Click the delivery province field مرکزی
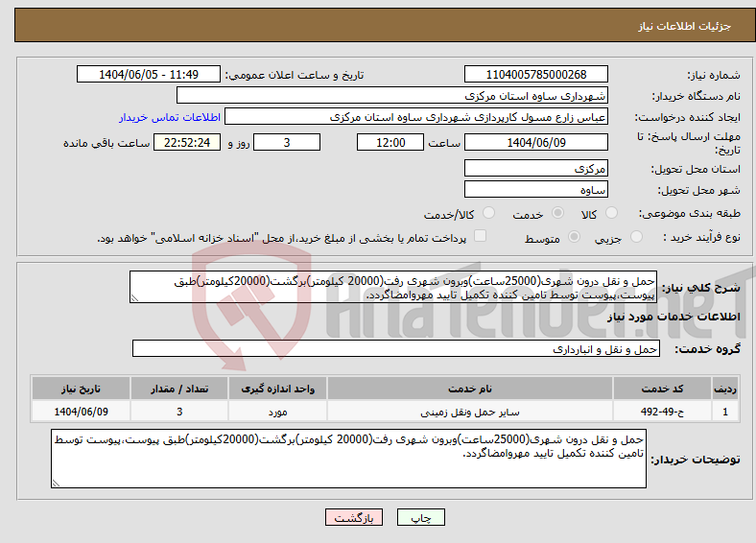 pos(535,168)
